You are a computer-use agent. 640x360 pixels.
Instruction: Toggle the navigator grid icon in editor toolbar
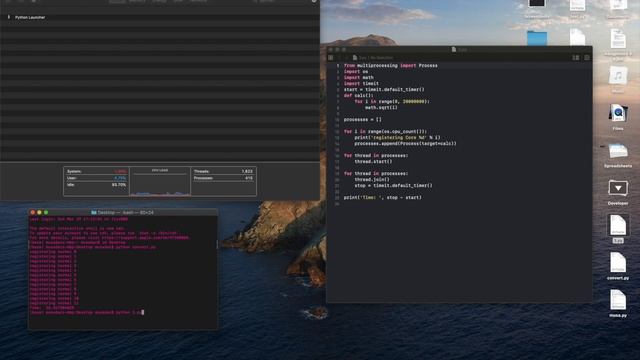pos(331,58)
